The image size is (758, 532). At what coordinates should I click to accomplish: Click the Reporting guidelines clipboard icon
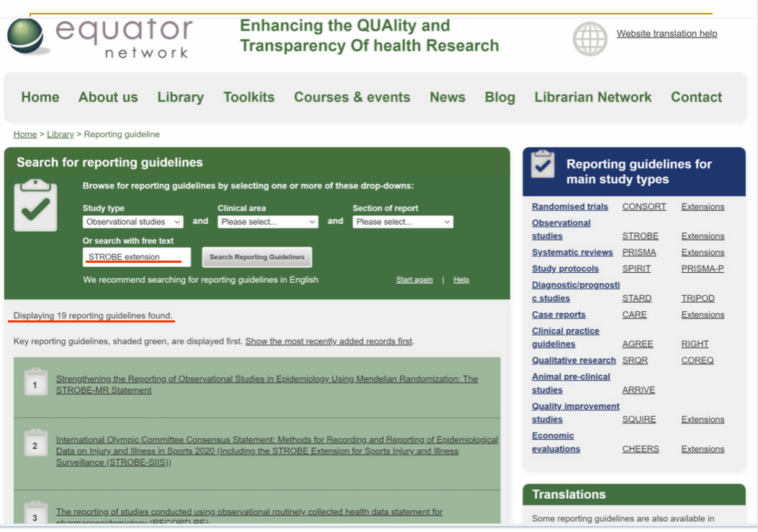[x=543, y=164]
